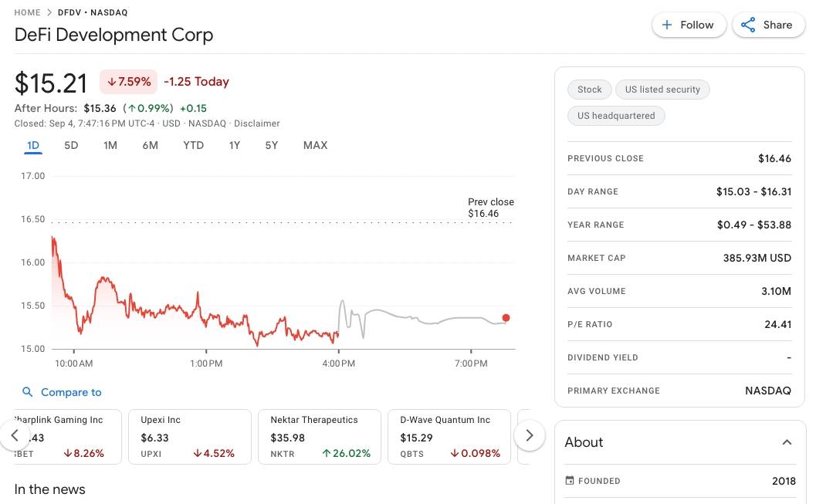Select the 1D chart range
The width and height of the screenshot is (816, 504).
33,146
